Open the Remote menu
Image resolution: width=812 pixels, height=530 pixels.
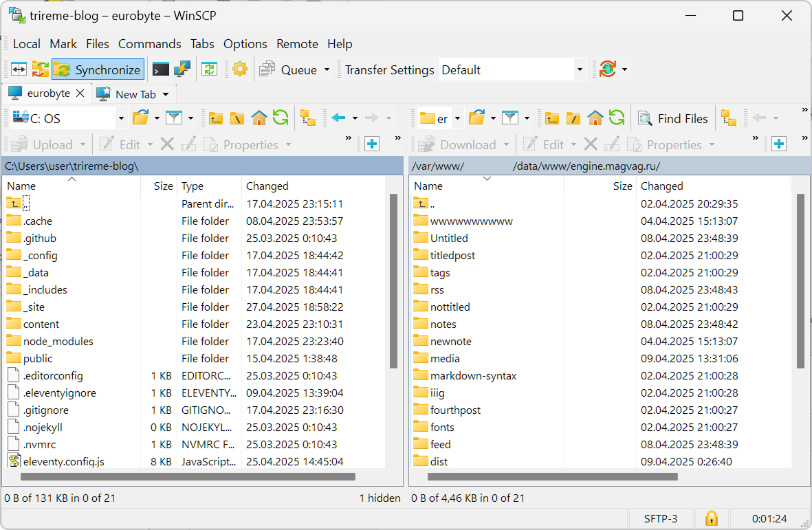click(x=297, y=44)
